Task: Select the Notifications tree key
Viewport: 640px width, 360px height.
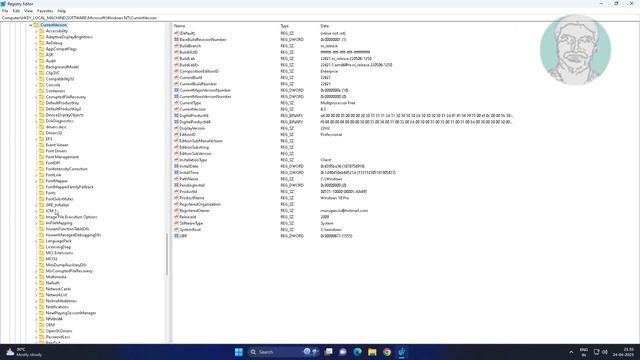Action: 57,307
